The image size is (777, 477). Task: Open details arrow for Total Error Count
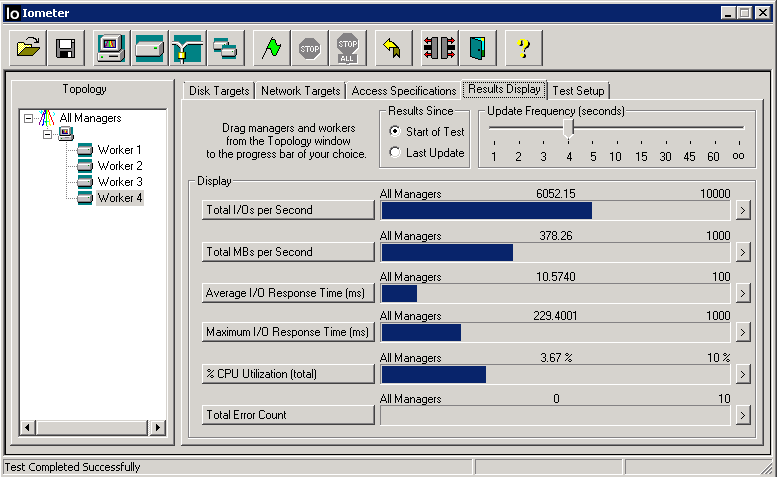point(742,416)
